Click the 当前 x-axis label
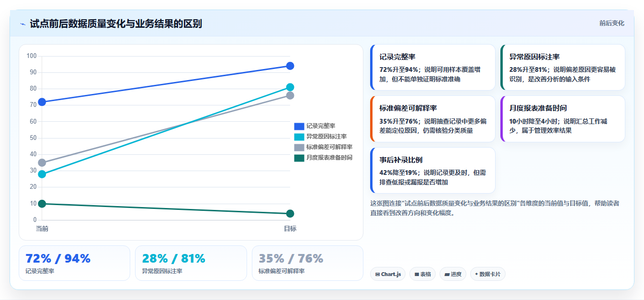 coord(42,229)
